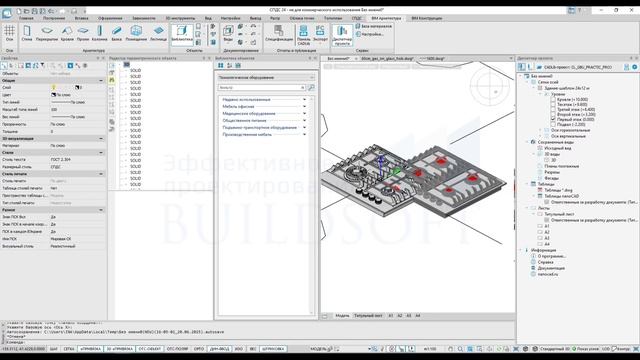Select the Кровля (roof) tool

67,33
